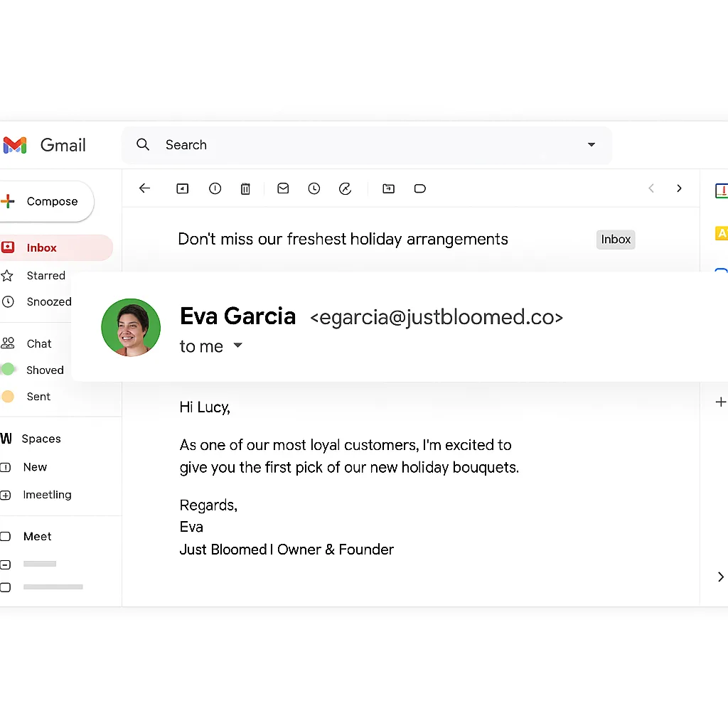This screenshot has height=728, width=728.
Task: Click Eva Garcia's profile picture
Action: click(x=131, y=327)
